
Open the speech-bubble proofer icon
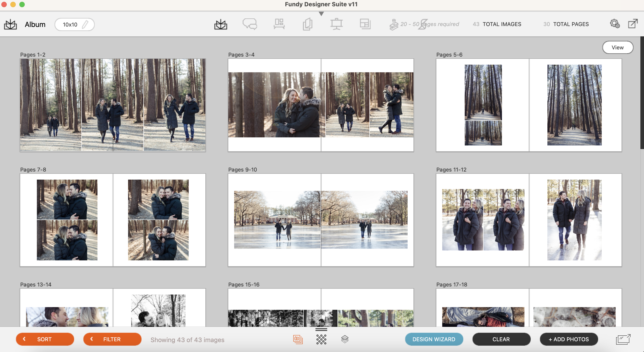tap(249, 24)
